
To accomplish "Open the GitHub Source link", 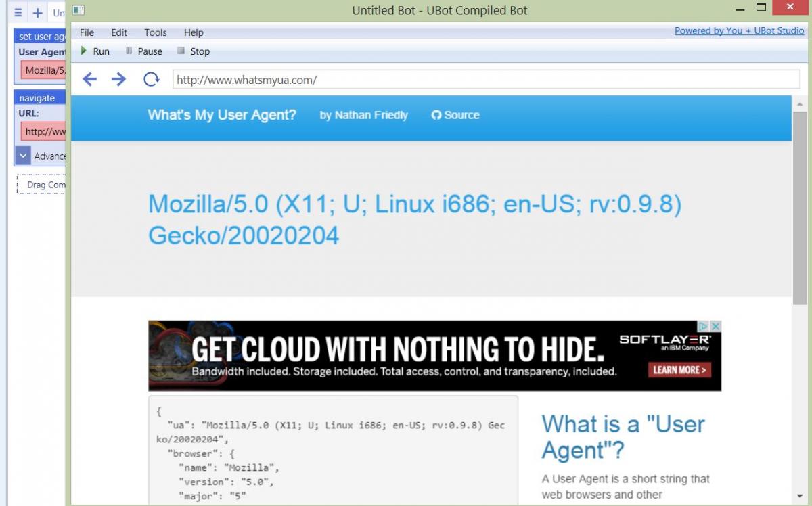I will pyautogui.click(x=455, y=115).
